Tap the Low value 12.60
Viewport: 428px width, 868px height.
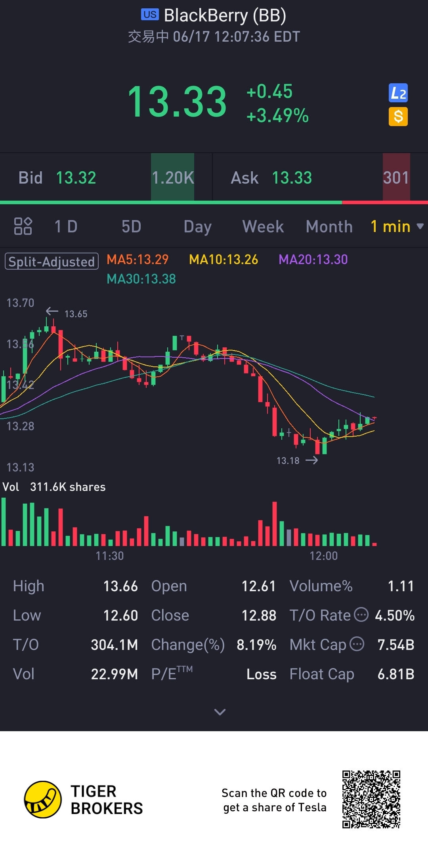(120, 615)
